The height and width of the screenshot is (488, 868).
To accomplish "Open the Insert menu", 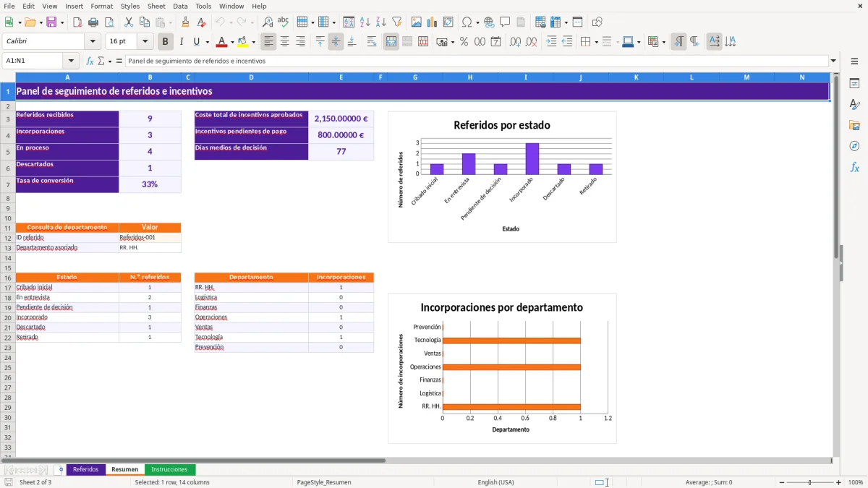I will pyautogui.click(x=75, y=6).
